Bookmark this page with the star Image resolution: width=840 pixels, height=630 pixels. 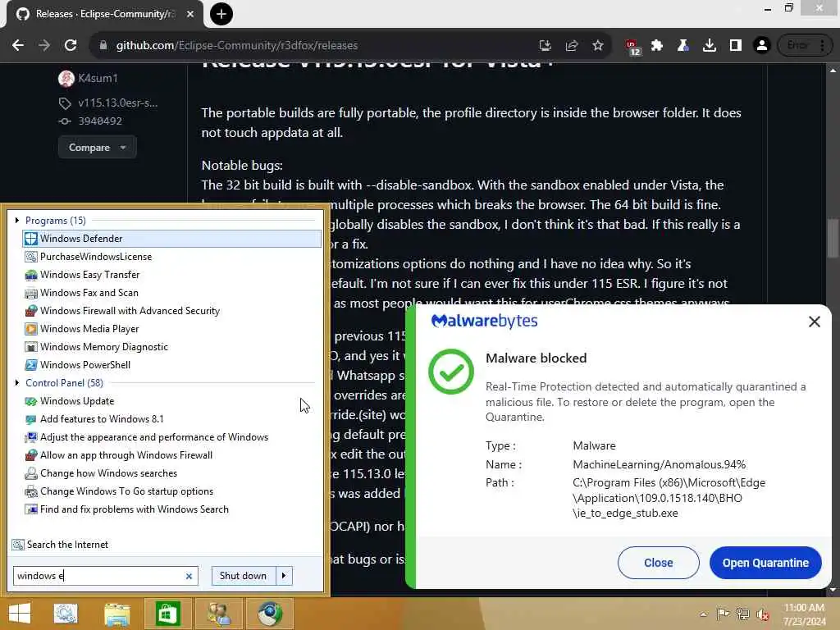tap(598, 46)
